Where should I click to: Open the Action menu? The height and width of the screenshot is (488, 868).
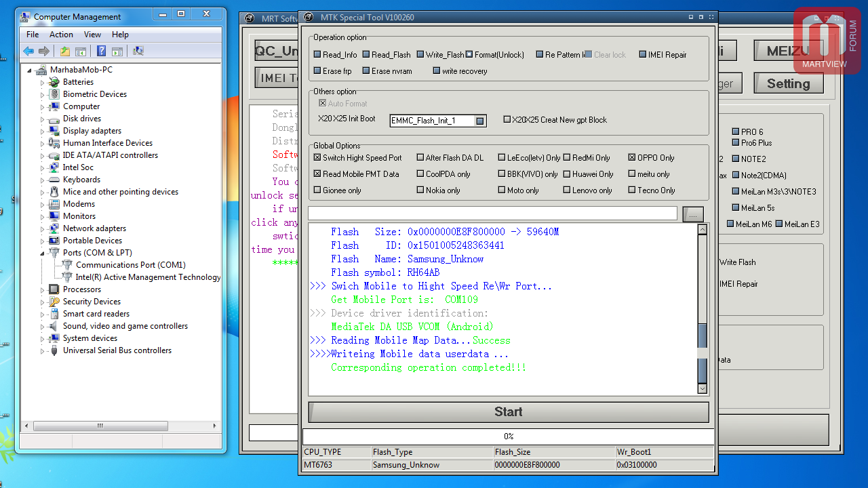(x=61, y=35)
